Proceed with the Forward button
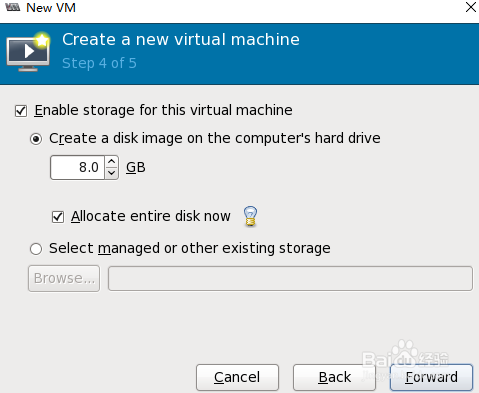 pyautogui.click(x=431, y=377)
